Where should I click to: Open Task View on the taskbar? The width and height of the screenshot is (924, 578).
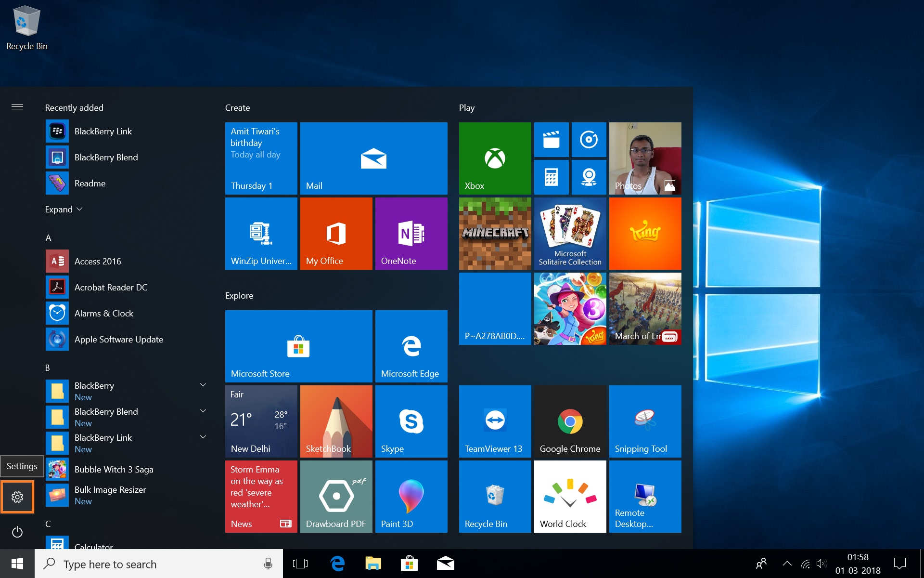pyautogui.click(x=300, y=564)
